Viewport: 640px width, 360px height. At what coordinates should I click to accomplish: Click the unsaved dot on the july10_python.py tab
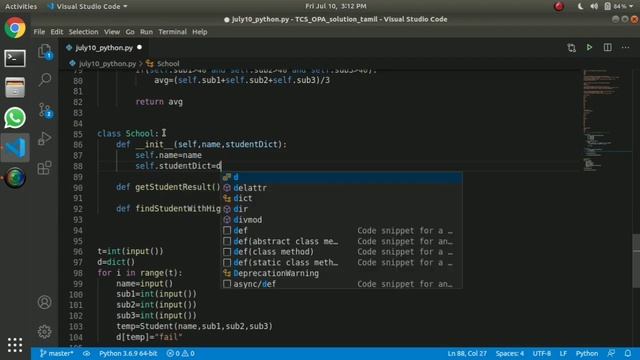click(x=140, y=47)
